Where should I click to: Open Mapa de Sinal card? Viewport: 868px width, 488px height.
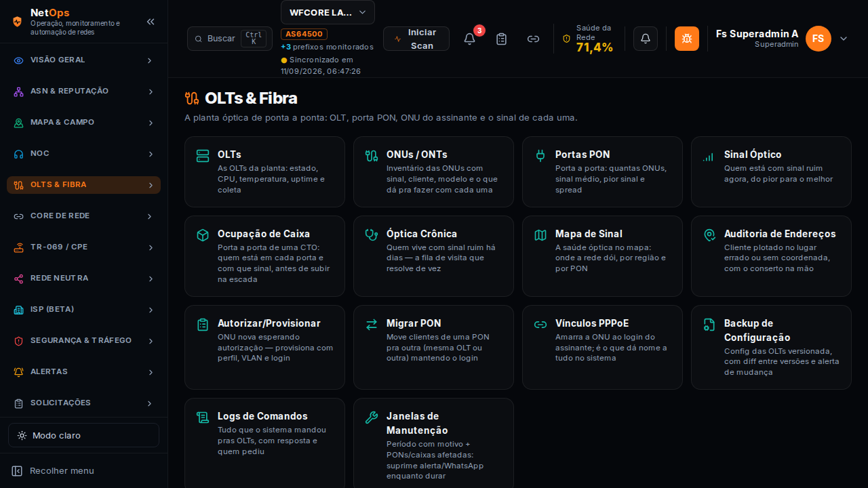[602, 256]
